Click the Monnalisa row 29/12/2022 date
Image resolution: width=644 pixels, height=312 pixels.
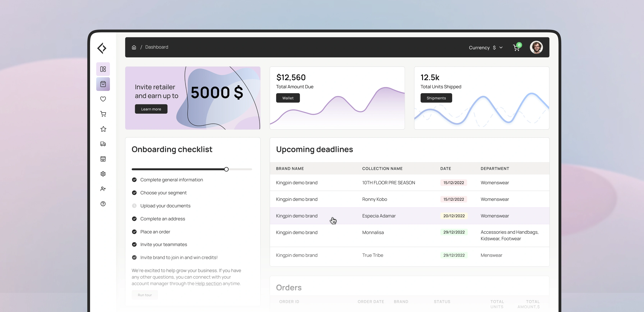(454, 232)
